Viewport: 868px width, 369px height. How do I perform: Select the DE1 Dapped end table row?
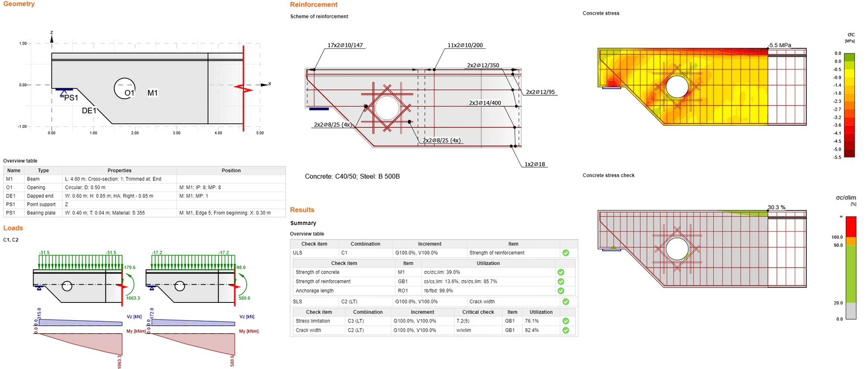pyautogui.click(x=144, y=196)
